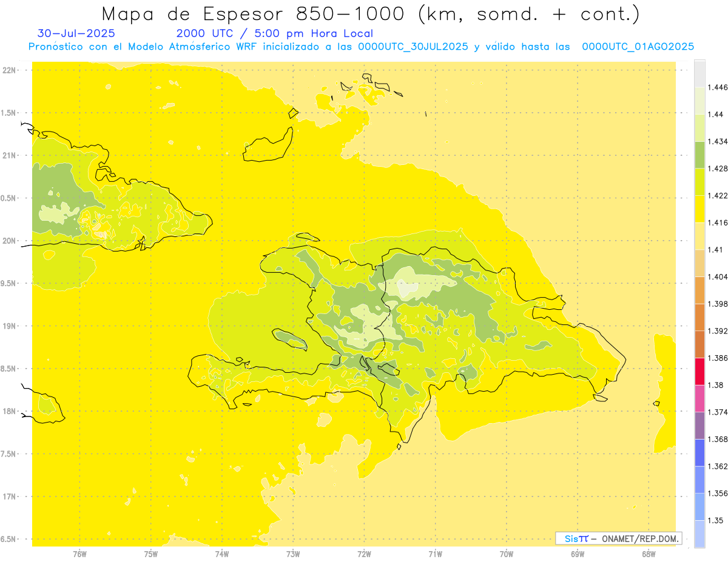This screenshot has height=562, width=728.
Task: Select the initialization stamp '0000UTC_30JUL2025'
Action: pos(413,47)
